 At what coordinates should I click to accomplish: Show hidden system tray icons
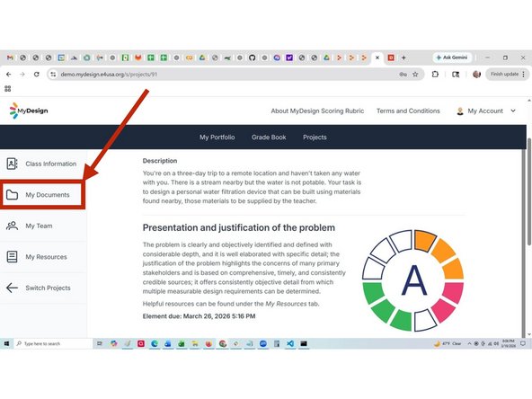point(470,343)
